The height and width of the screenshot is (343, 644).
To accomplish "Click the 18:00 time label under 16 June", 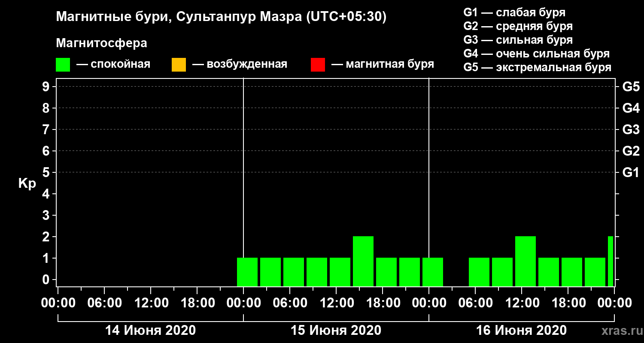I will click(568, 303).
